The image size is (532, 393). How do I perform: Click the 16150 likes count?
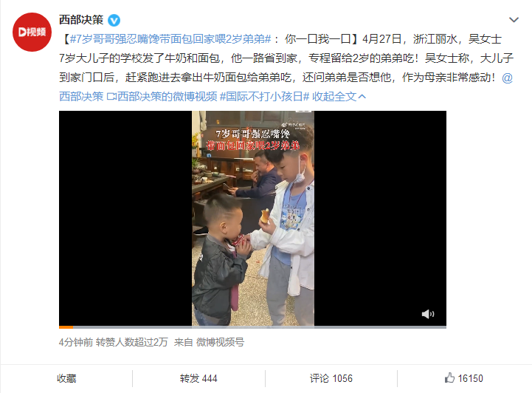(470, 378)
